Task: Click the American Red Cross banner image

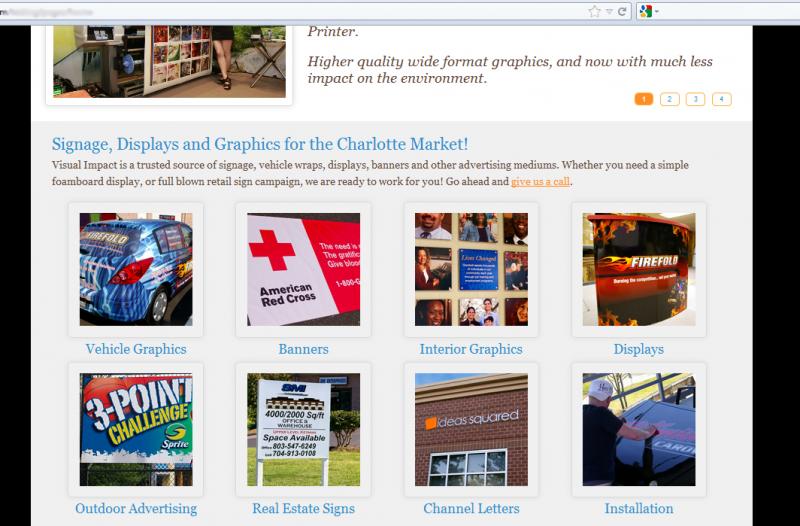Action: pos(303,269)
